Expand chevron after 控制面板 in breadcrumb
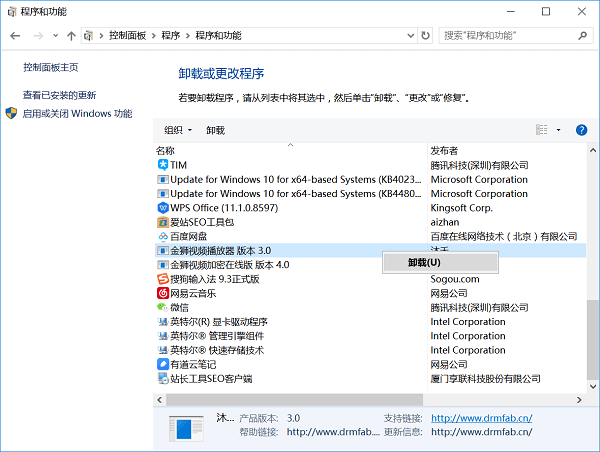 (x=153, y=36)
